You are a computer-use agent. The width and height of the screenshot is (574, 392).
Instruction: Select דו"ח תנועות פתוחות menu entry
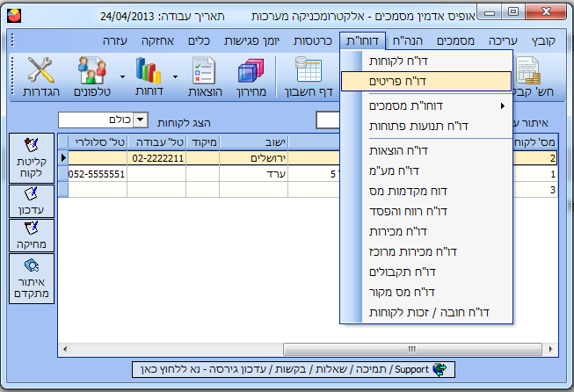(426, 127)
